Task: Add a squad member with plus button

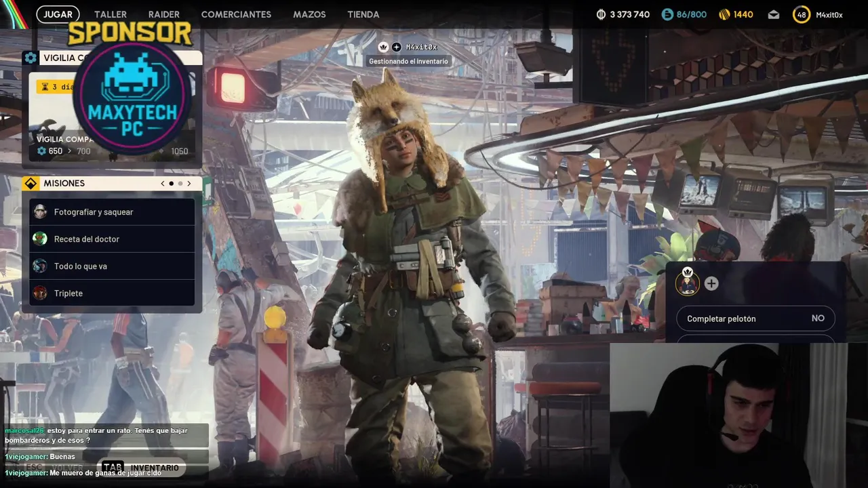Action: point(711,283)
